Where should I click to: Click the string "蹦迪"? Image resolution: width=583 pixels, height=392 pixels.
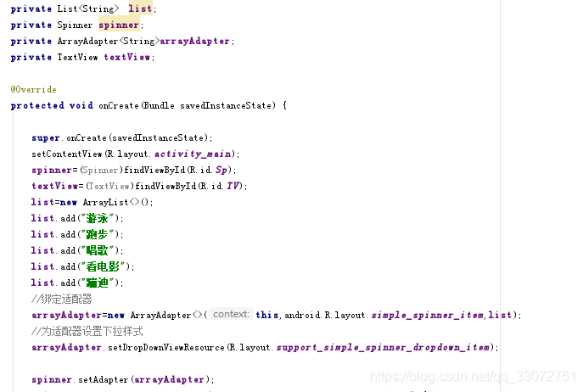98,283
